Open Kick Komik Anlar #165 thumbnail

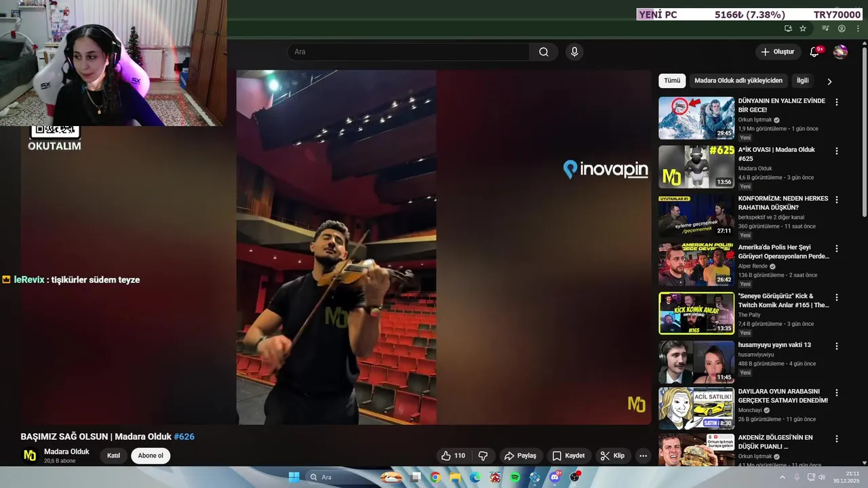click(696, 313)
